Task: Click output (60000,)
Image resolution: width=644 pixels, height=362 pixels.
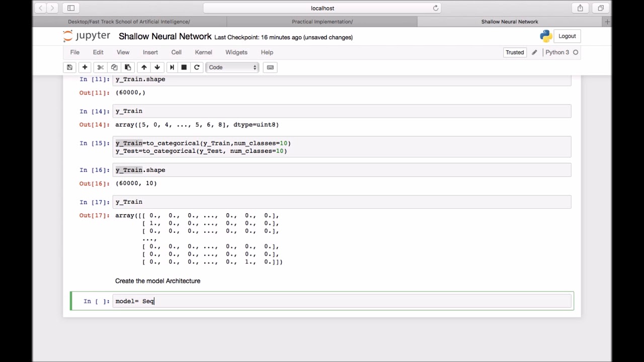Action: click(x=130, y=93)
